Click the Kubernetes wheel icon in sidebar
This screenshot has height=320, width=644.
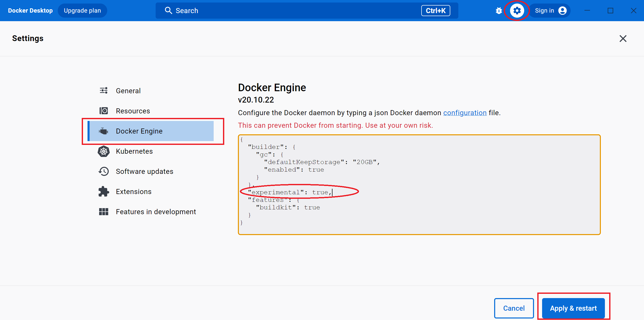(103, 151)
